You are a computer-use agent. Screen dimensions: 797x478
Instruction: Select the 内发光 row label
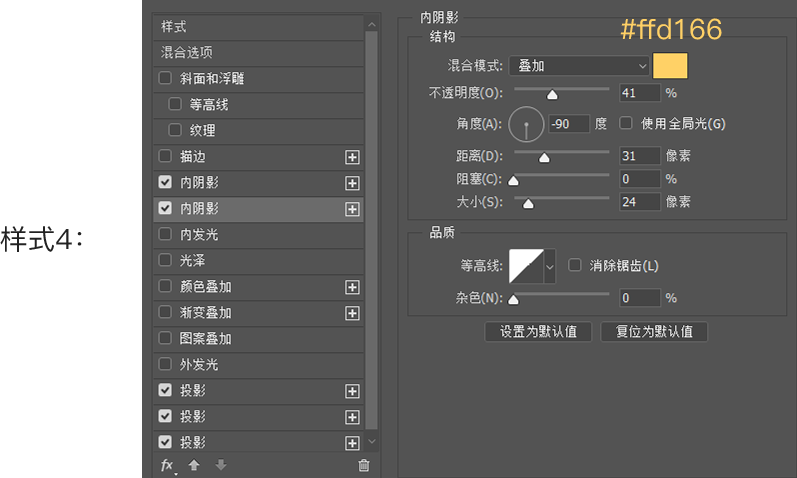pos(199,234)
